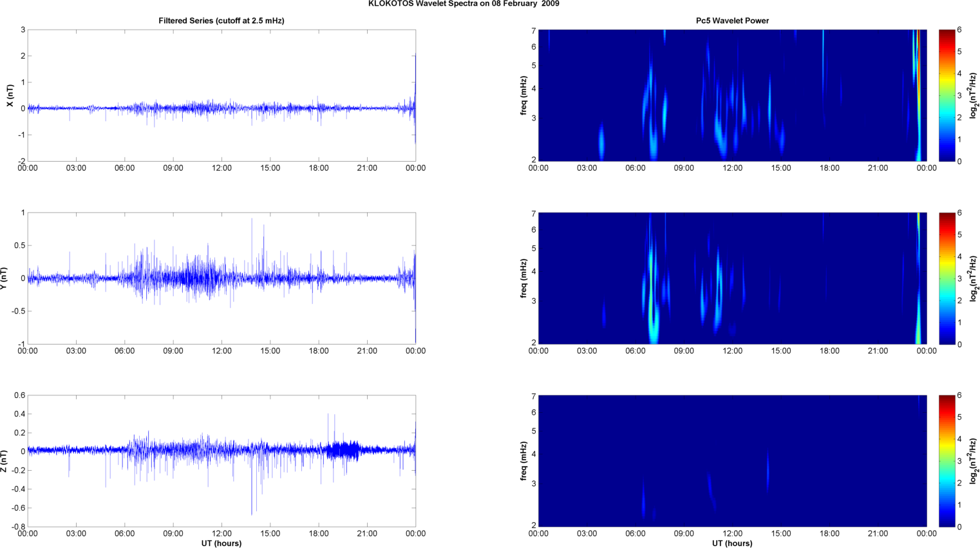Click 'freq (mHz)' label of the Z spectrogram
The width and height of the screenshot is (980, 548).
524,461
